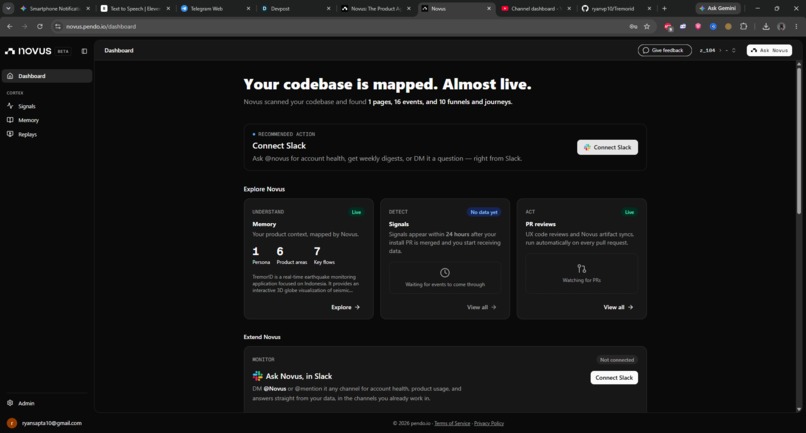The height and width of the screenshot is (433, 806).
Task: Click the No data yet badge
Action: (484, 212)
